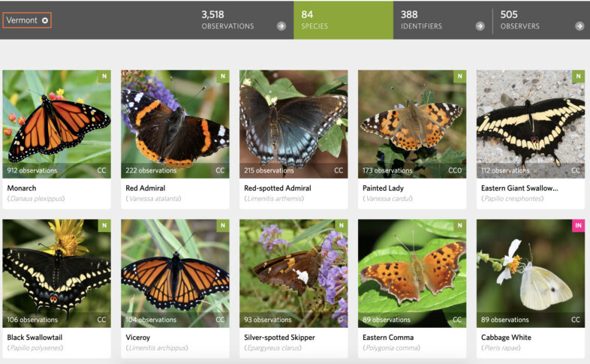This screenshot has width=590, height=364.
Task: Remove the Vermont place filter
Action: click(x=45, y=20)
